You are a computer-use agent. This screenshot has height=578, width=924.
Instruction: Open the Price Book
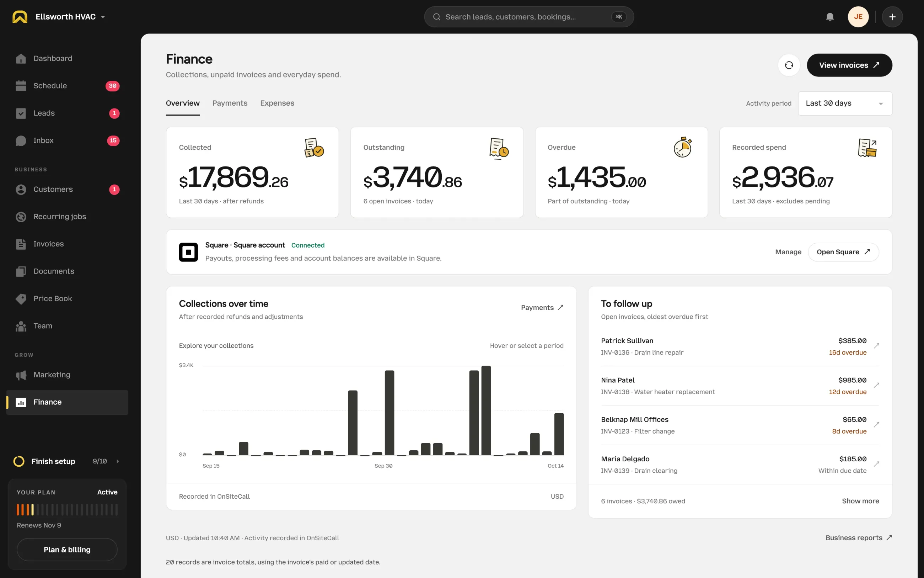coord(67,298)
